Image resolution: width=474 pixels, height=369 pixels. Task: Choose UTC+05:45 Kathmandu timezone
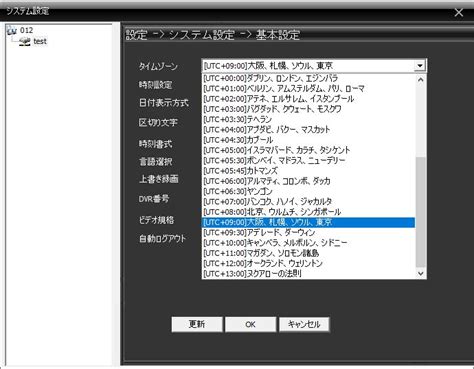tap(308, 171)
